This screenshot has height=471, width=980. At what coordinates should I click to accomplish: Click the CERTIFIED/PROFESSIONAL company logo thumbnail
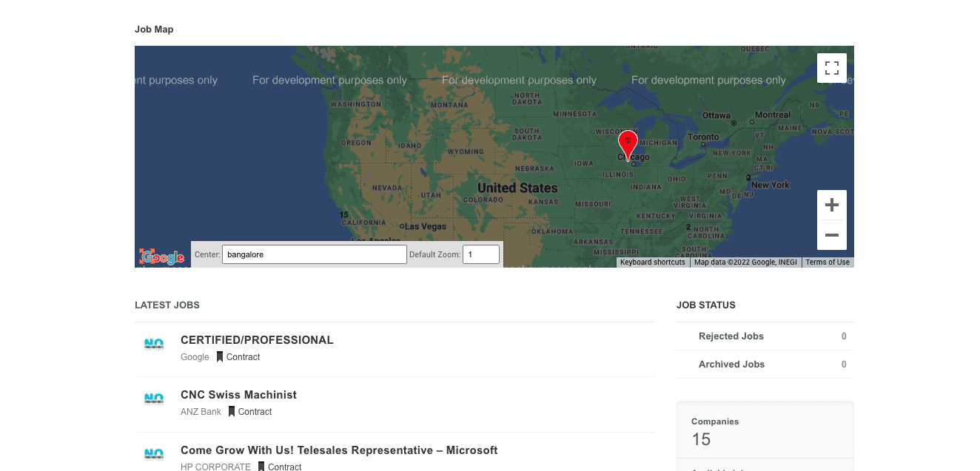click(x=154, y=345)
